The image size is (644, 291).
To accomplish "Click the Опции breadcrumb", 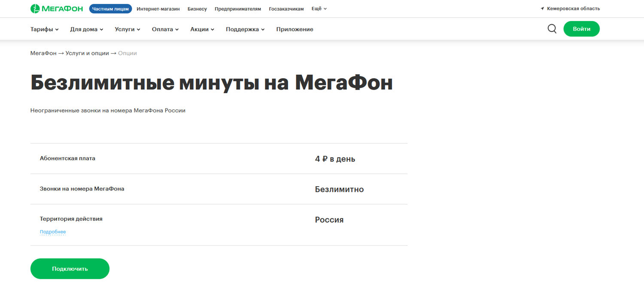I will pyautogui.click(x=128, y=53).
